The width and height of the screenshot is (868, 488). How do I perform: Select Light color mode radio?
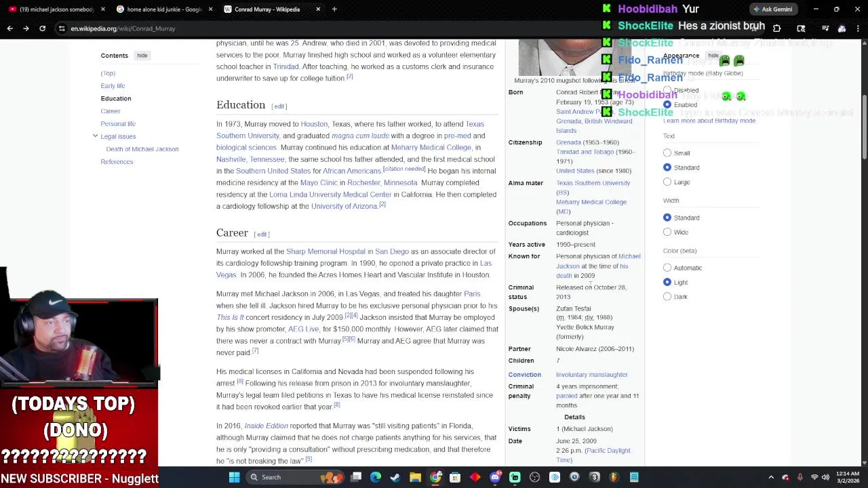[667, 282]
